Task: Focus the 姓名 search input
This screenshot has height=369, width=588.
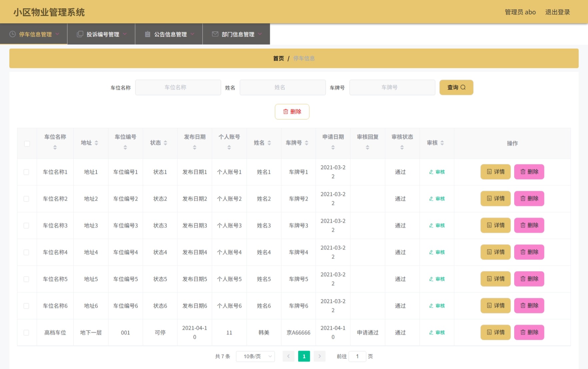Action: (283, 87)
